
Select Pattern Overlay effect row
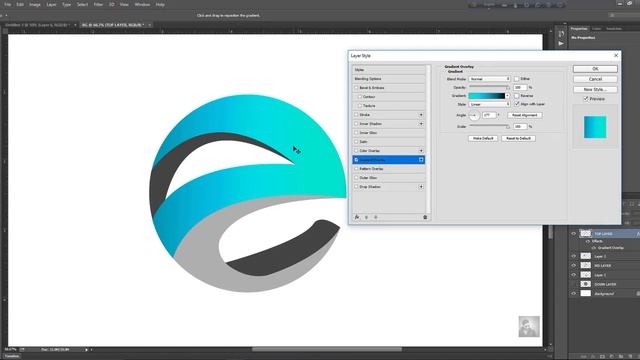click(x=389, y=169)
